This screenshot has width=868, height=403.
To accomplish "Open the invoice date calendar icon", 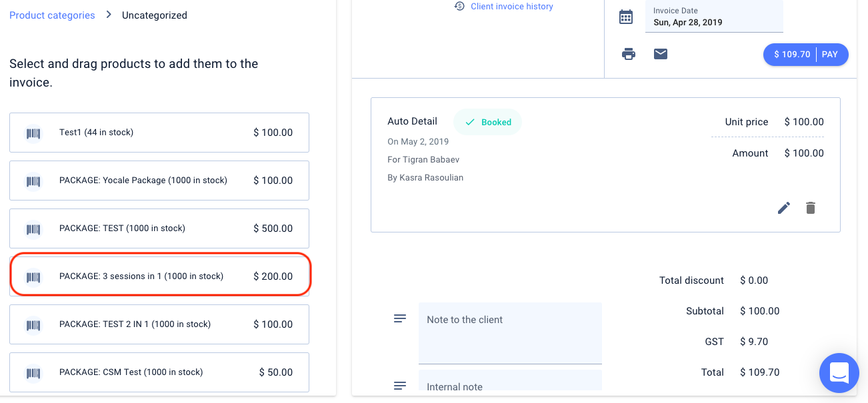I will [626, 17].
